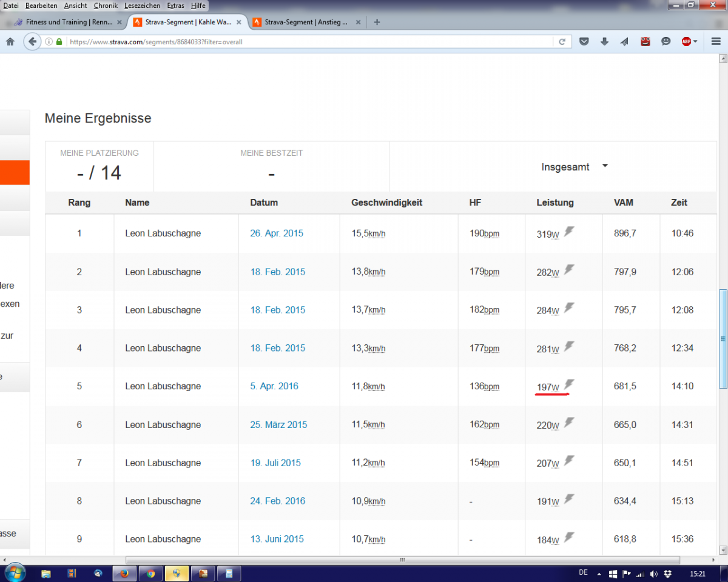Open the Adblock Plus dropdown arrow

point(695,42)
